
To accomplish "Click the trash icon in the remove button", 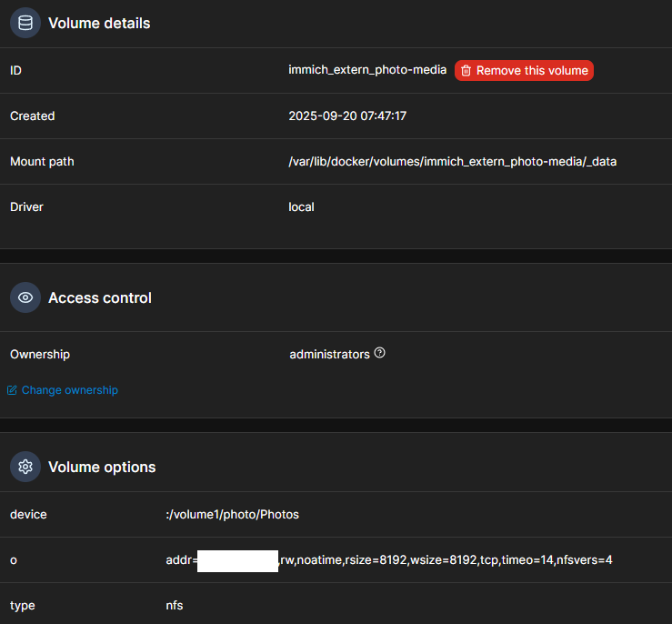I will pyautogui.click(x=466, y=71).
